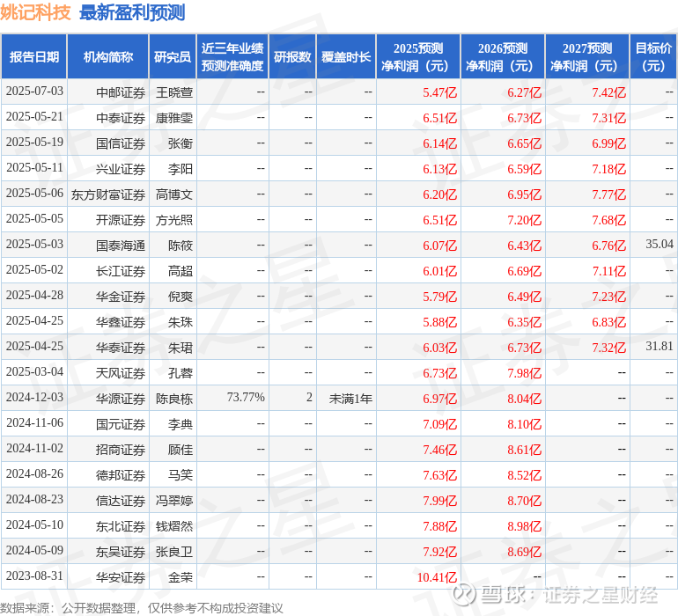Screen dimensions: 678x616
Task: Click 7.09亿 in 国元证券 row
Action: coord(439,423)
